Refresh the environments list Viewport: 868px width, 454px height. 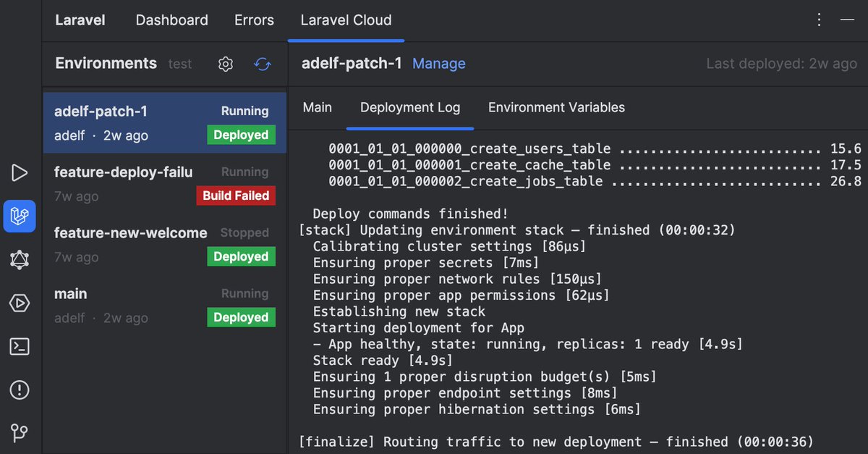point(263,64)
